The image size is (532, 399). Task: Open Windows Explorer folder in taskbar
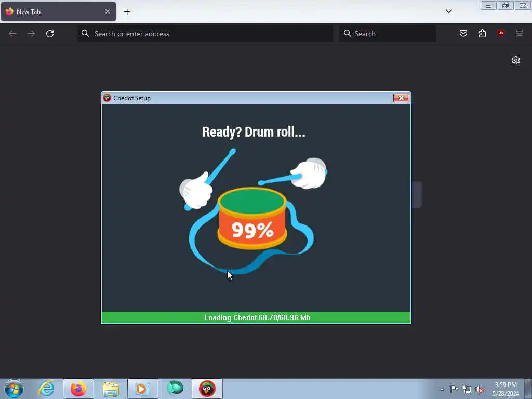pos(111,389)
